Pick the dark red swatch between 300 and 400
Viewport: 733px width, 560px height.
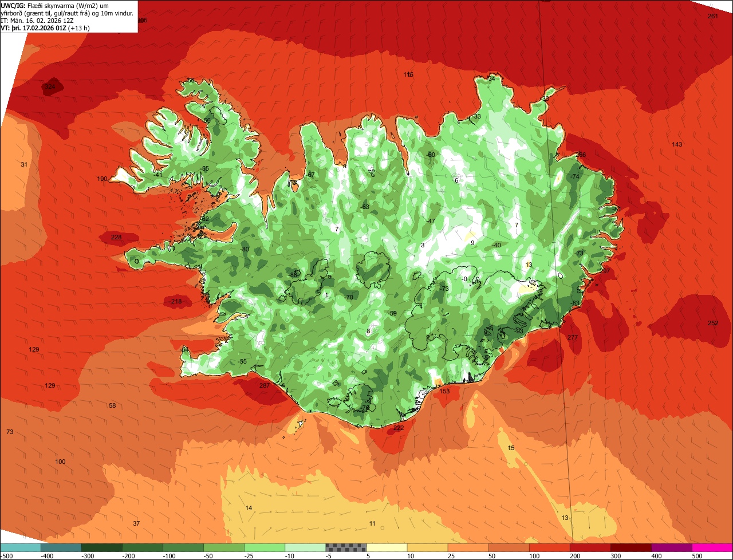click(631, 547)
